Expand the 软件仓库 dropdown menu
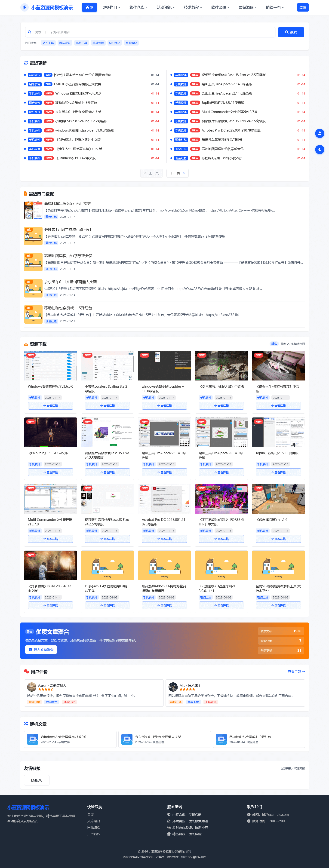Viewport: 329px width, 868px height. (138, 7)
